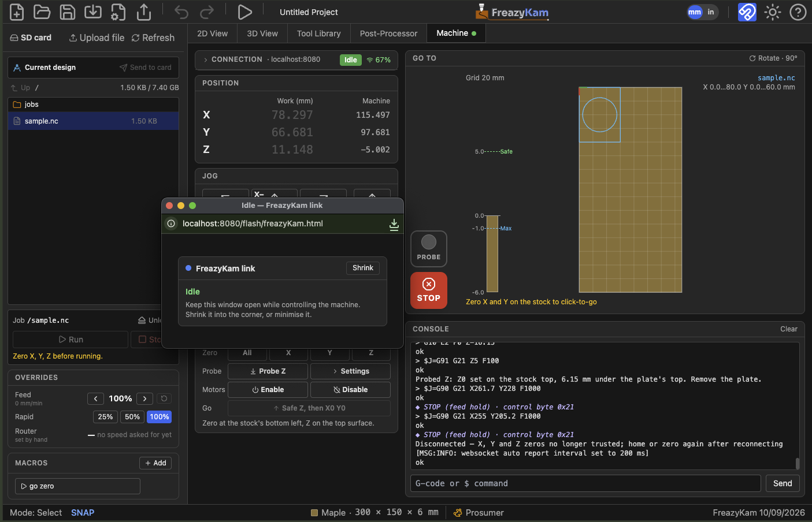The height and width of the screenshot is (522, 812).
Task: Open Post-Processor tab
Action: coord(388,33)
